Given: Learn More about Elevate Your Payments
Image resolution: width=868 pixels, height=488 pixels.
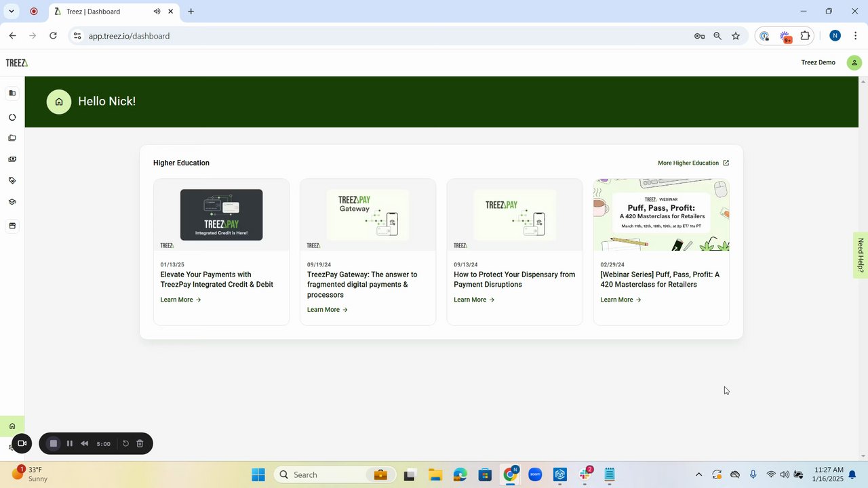Looking at the screenshot, I should pyautogui.click(x=180, y=300).
